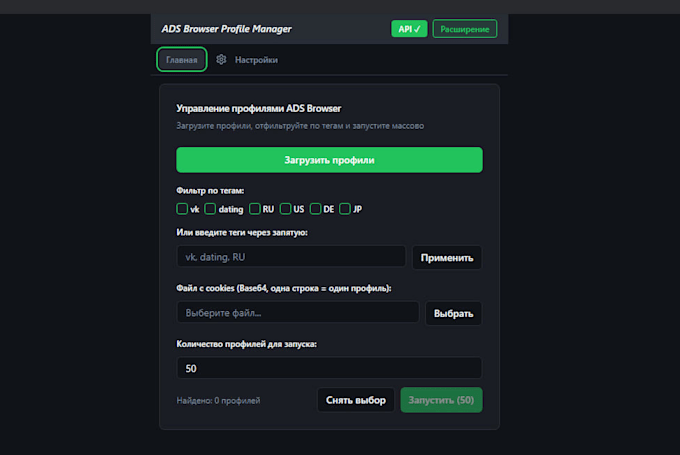This screenshot has width=680, height=455.
Task: Check the RU tag filter
Action: point(255,209)
